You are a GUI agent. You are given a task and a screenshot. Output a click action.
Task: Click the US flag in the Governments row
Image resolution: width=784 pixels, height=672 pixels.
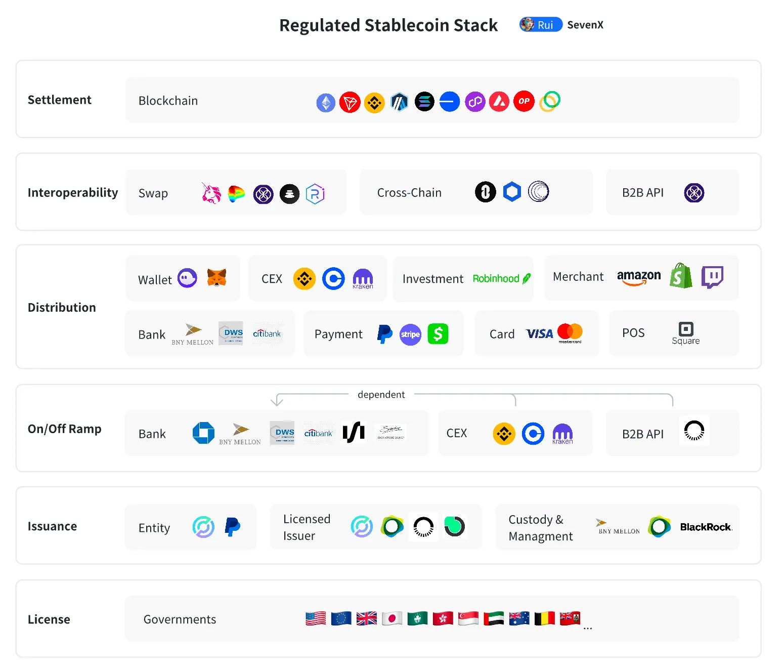tap(316, 618)
